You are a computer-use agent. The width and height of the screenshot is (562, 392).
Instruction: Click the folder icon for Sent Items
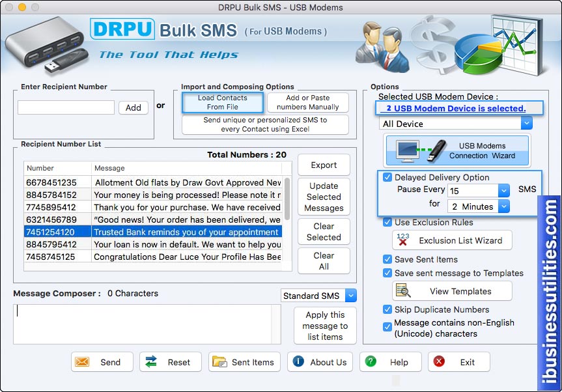coord(219,362)
